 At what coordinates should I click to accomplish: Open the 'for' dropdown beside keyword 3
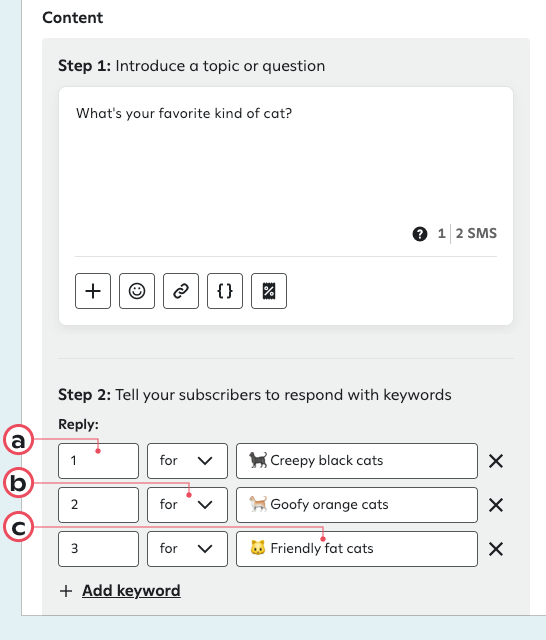coord(187,549)
